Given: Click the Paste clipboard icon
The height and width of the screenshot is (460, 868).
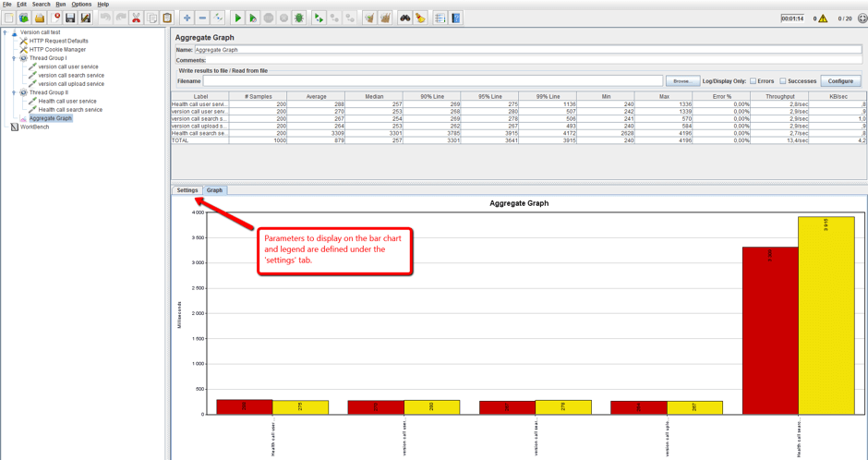Looking at the screenshot, I should (166, 18).
